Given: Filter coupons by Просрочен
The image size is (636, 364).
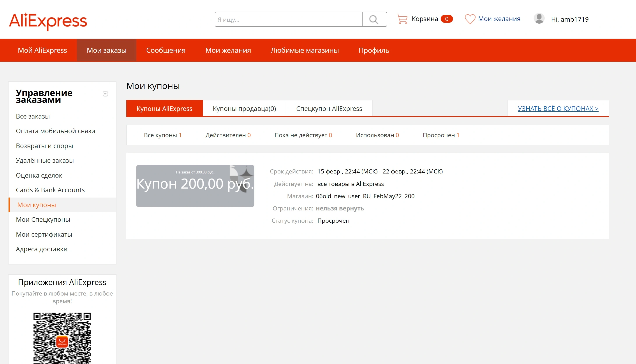Looking at the screenshot, I should pyautogui.click(x=441, y=135).
